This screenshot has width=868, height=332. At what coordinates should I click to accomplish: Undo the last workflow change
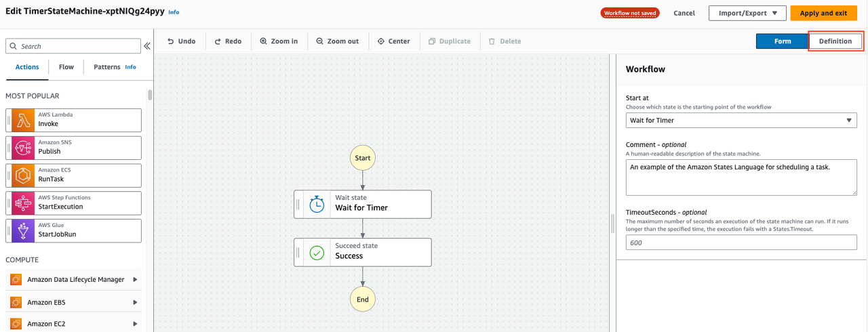(182, 41)
